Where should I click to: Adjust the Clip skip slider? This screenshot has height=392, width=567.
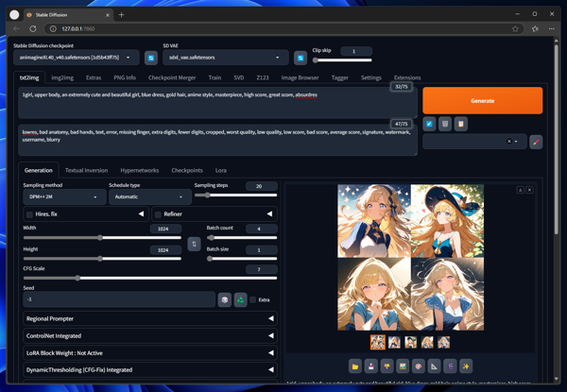pyautogui.click(x=343, y=60)
